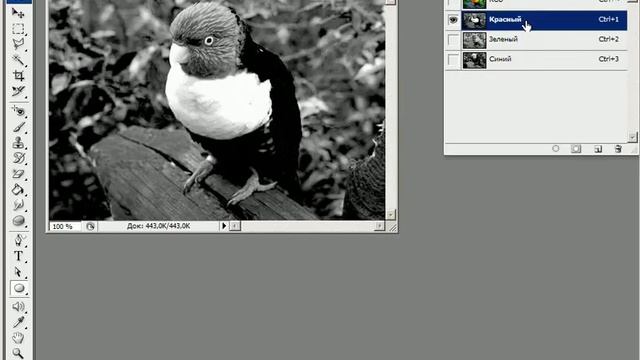Delete current channel trash icon
Image resolution: width=640 pixels, height=360 pixels.
coord(618,149)
